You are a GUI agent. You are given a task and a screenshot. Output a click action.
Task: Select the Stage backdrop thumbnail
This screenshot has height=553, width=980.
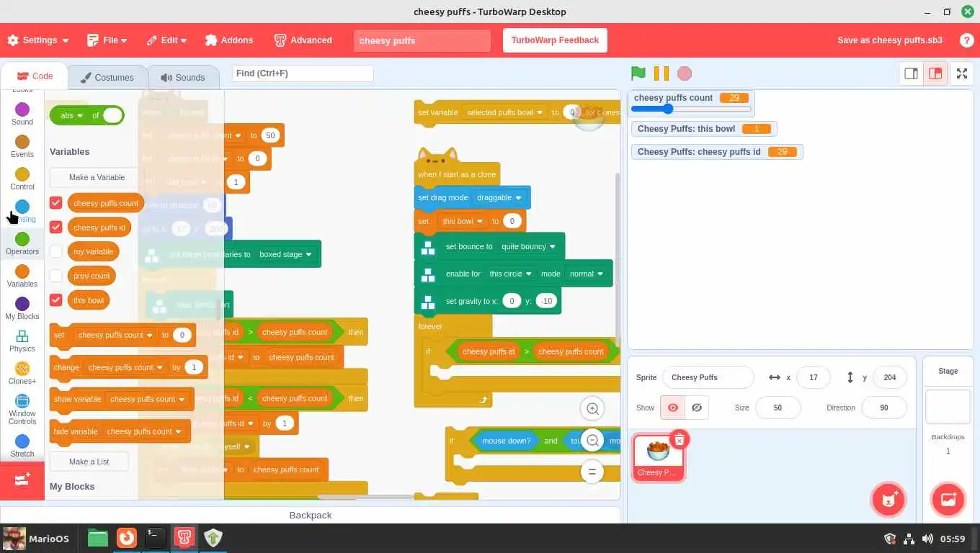948,407
